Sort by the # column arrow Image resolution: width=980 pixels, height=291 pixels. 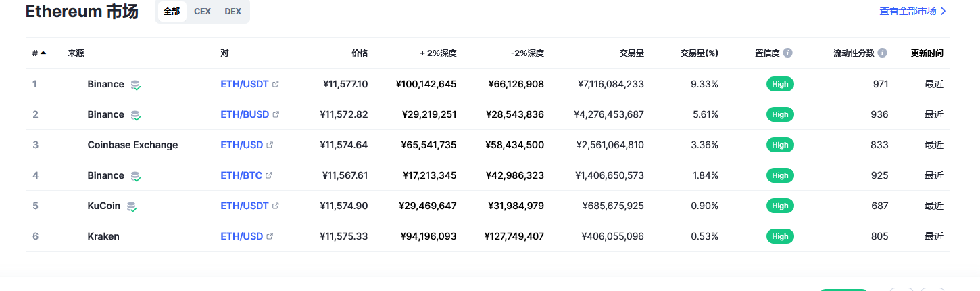click(43, 53)
